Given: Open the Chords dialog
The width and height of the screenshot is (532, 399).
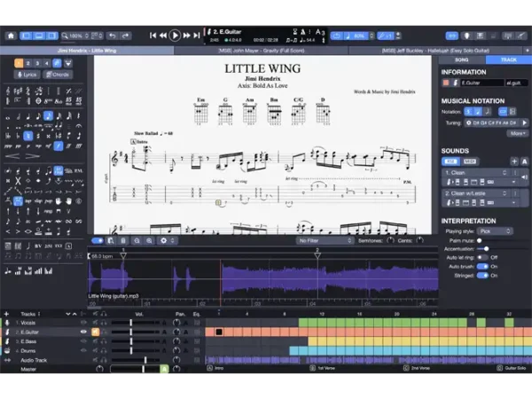Looking at the screenshot, I should pyautogui.click(x=58, y=74).
